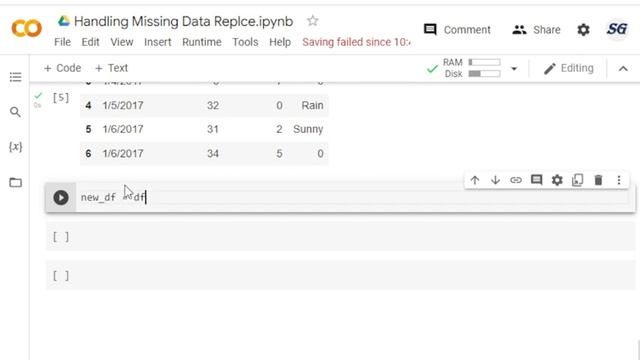640x360 pixels.
Task: Open the Insert menu
Action: click(x=158, y=42)
